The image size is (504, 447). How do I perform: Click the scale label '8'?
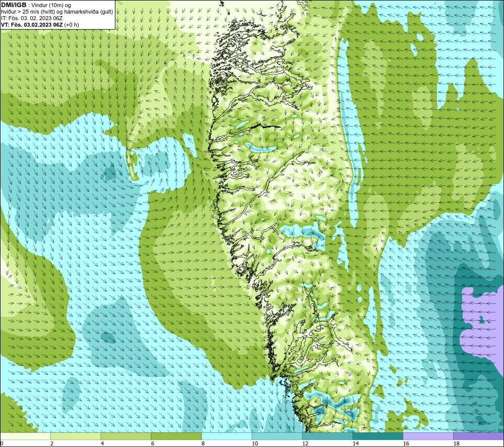[203, 443]
